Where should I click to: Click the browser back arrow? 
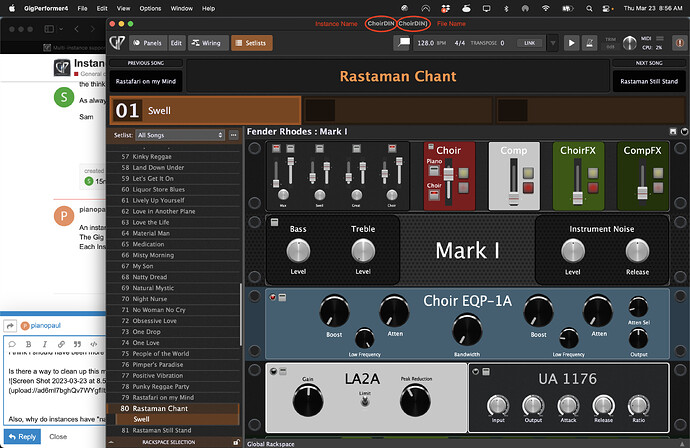pyautogui.click(x=77, y=29)
